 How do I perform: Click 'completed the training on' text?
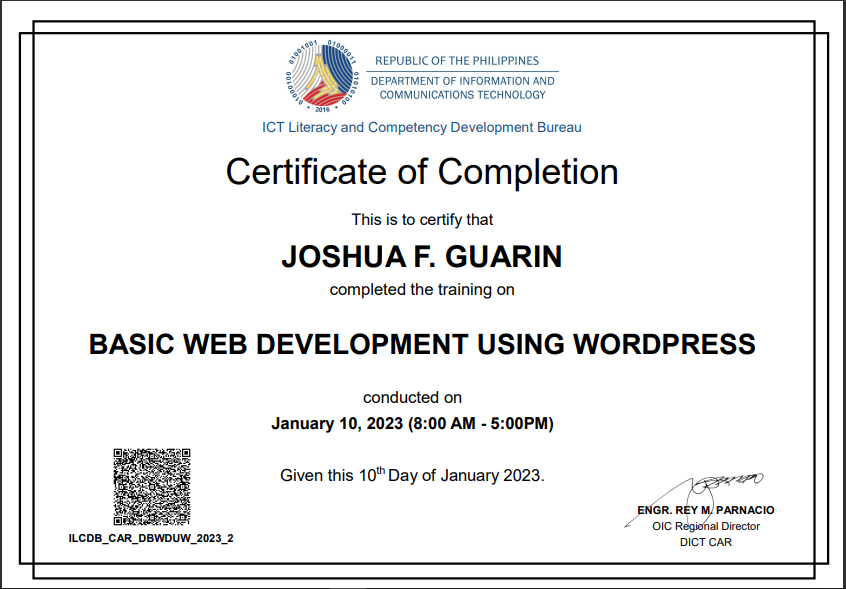[x=422, y=290]
